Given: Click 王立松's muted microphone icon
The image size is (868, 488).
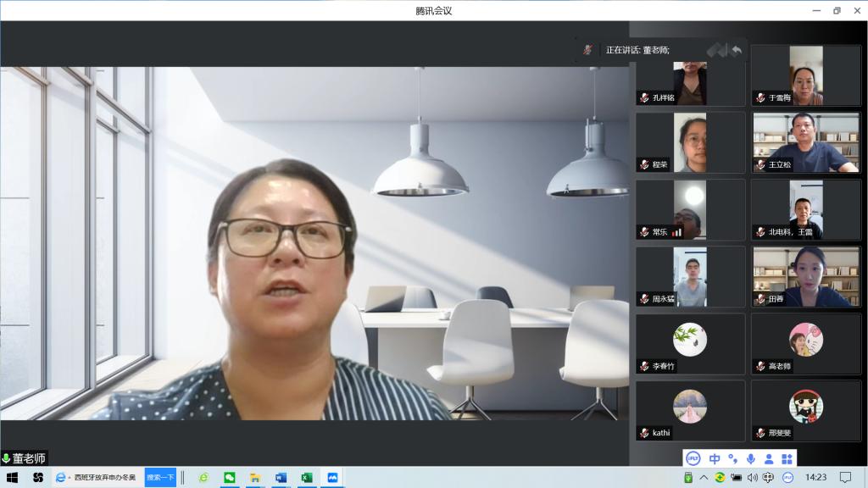Looking at the screenshot, I should (x=759, y=166).
